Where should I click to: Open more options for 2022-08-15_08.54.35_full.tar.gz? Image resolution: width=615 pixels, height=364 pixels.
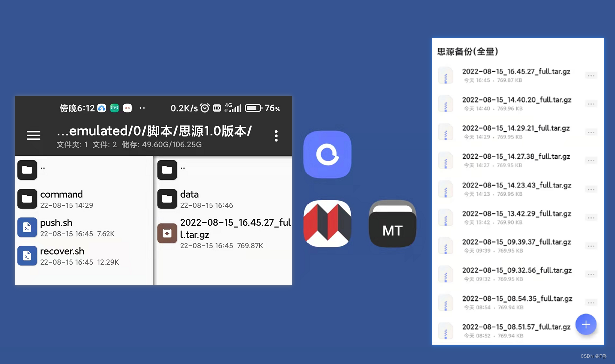591,303
